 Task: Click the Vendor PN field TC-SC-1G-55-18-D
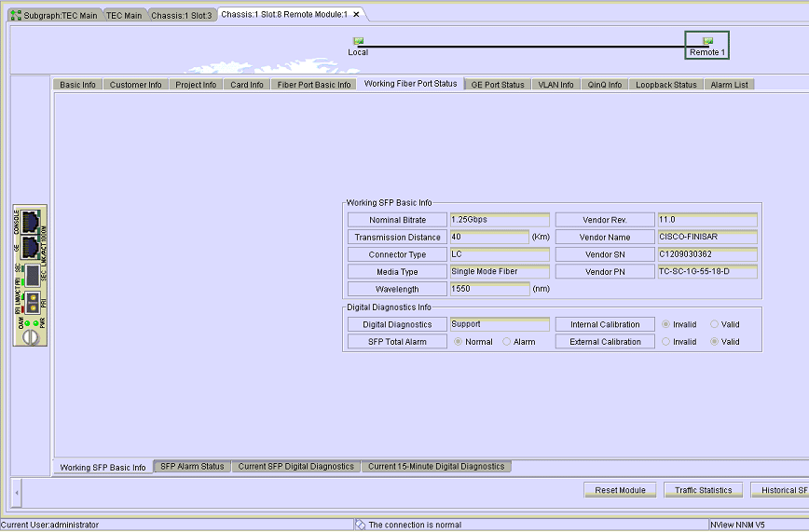(707, 271)
